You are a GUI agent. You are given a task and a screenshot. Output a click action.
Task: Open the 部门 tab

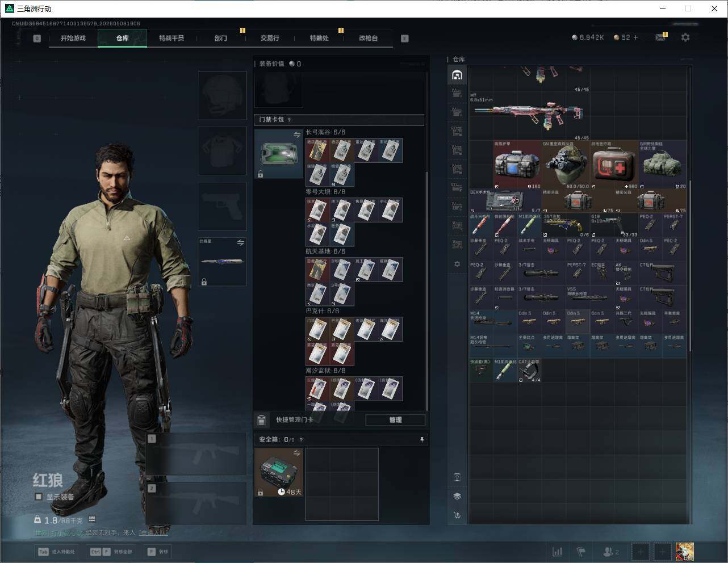[x=221, y=38]
